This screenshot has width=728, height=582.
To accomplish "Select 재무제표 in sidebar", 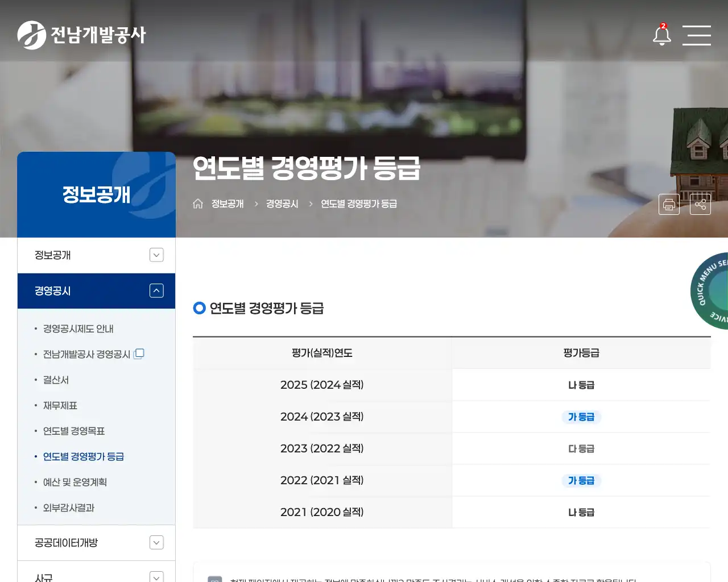I will [x=60, y=406].
